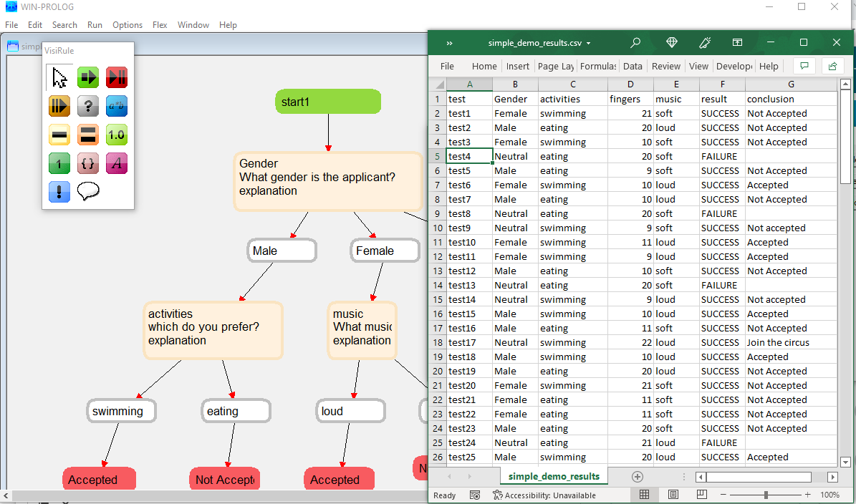Select the yellow single-bar tool in VisiRule palette
The image size is (856, 504).
coord(59,134)
